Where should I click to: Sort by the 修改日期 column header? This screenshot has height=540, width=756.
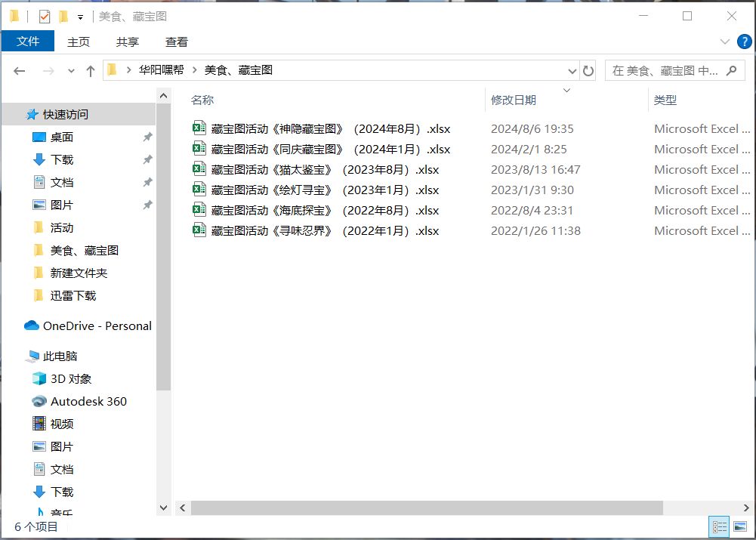pos(514,100)
